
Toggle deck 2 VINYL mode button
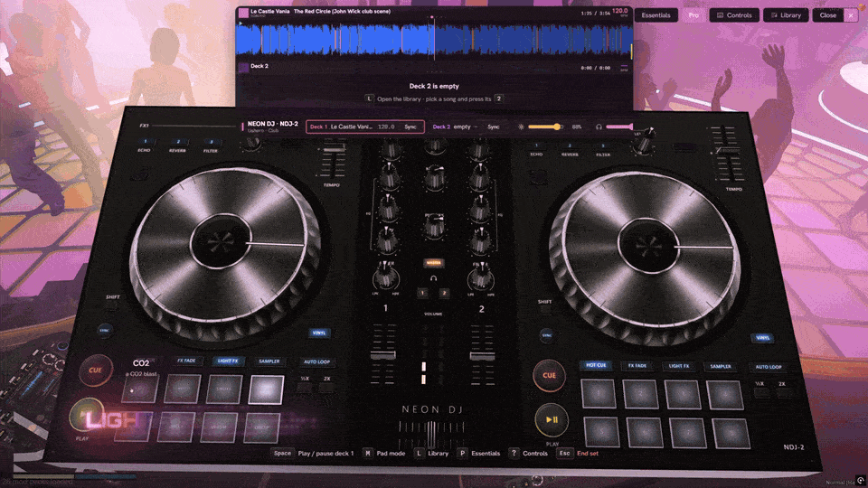pyautogui.click(x=763, y=337)
